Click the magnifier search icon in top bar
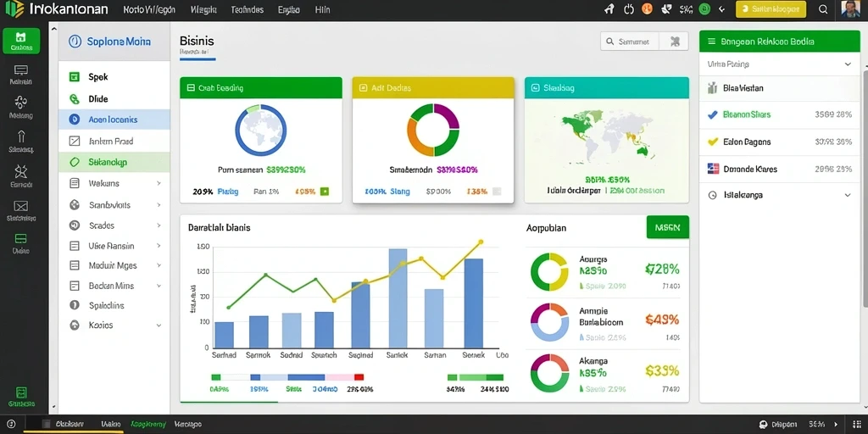 [x=823, y=8]
